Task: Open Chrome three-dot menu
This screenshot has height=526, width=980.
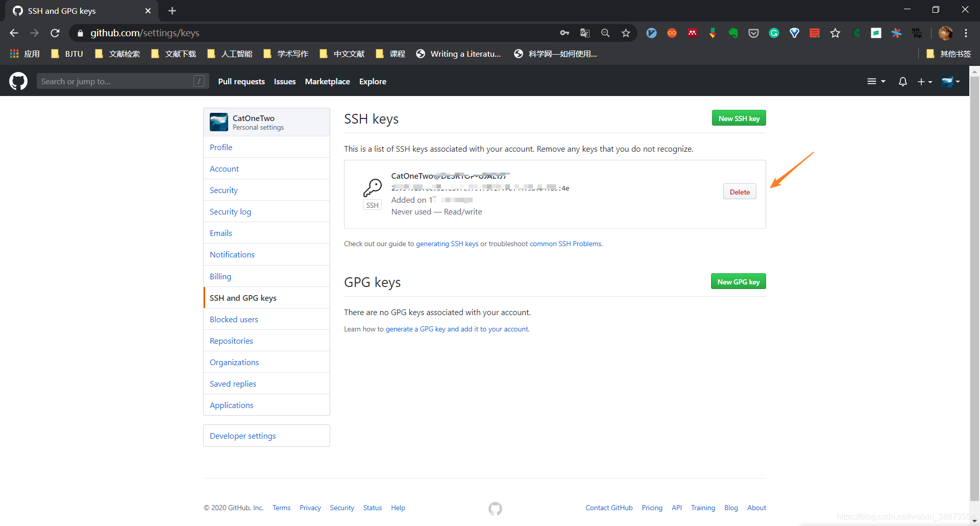Action: coord(966,33)
